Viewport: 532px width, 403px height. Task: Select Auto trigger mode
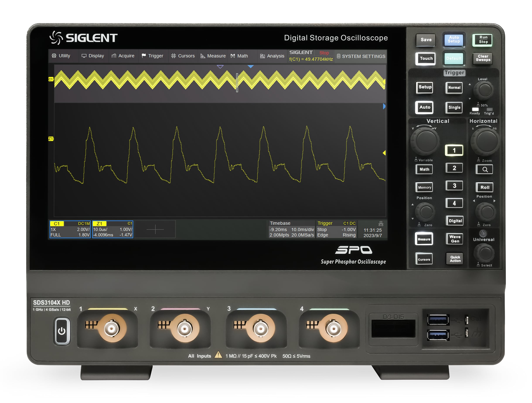(x=425, y=107)
